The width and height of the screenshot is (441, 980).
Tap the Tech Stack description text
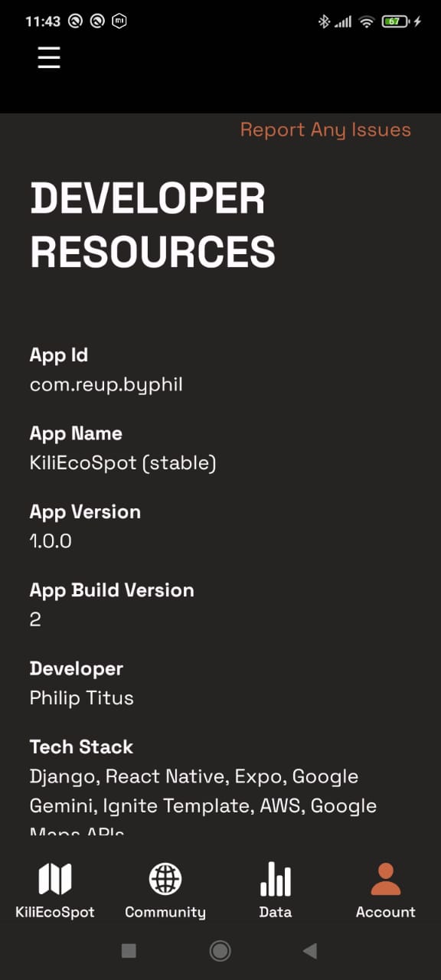coord(204,802)
